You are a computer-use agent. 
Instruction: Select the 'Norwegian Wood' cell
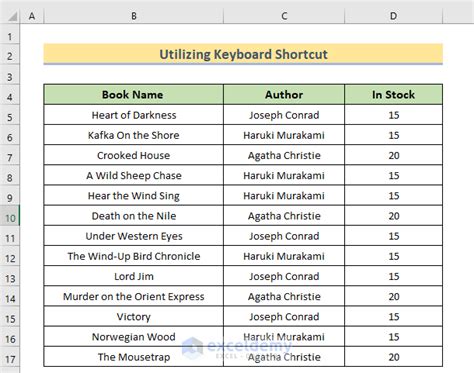133,337
